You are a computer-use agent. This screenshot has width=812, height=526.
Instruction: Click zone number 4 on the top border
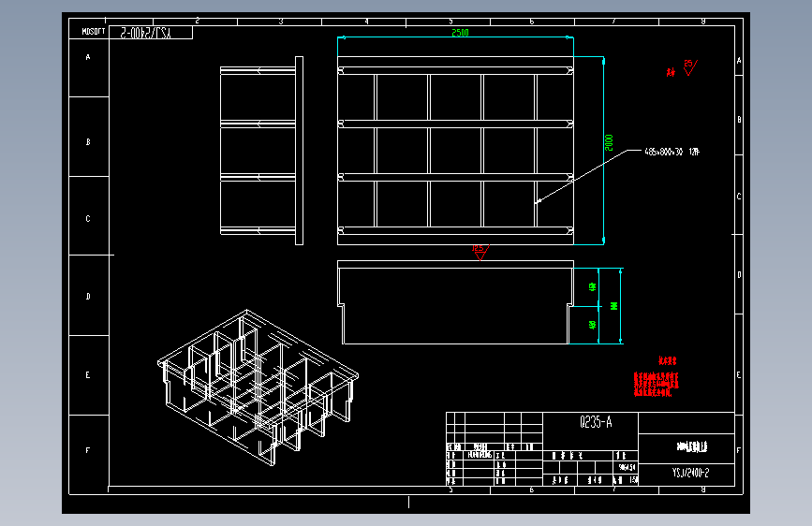[366, 22]
